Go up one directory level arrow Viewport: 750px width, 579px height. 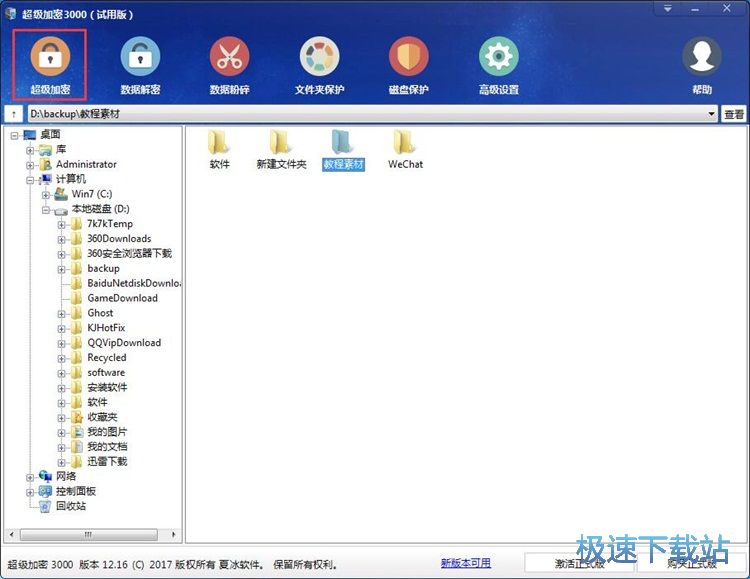(13, 114)
